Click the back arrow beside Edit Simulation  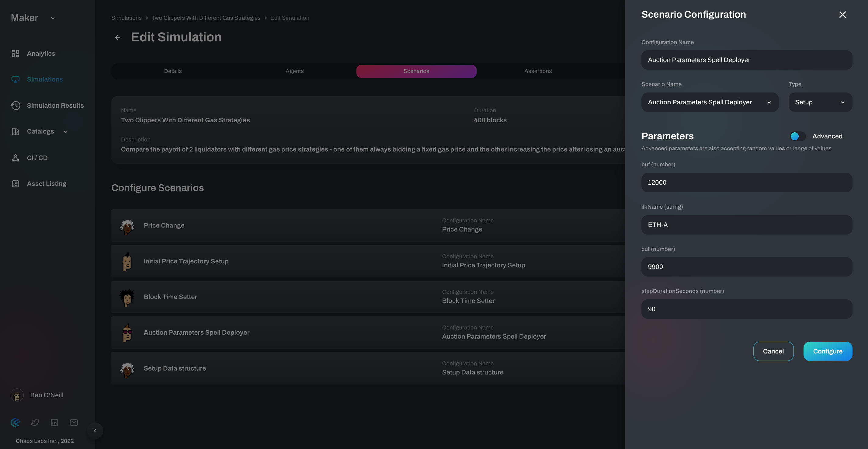click(x=118, y=37)
